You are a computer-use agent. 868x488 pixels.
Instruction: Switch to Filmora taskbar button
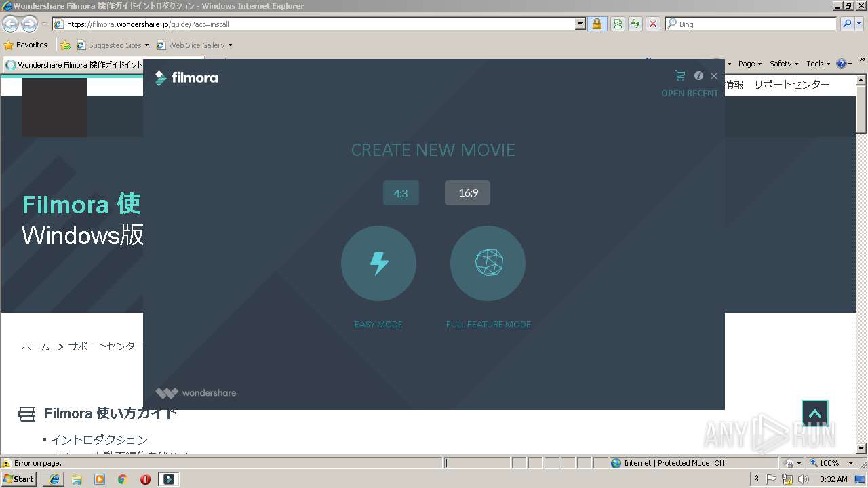tap(169, 479)
